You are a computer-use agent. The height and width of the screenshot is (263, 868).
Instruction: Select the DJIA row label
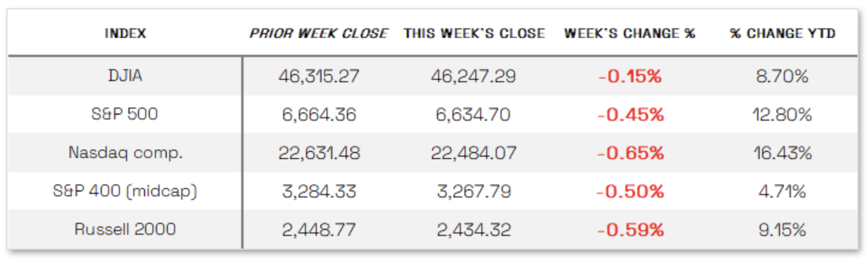tap(125, 75)
